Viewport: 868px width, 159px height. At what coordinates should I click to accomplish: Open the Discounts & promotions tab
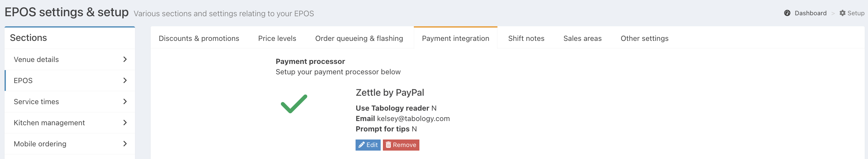[199, 38]
